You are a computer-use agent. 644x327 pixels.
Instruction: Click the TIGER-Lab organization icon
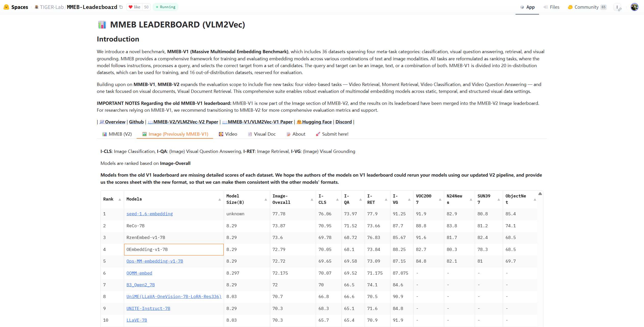pyautogui.click(x=37, y=7)
